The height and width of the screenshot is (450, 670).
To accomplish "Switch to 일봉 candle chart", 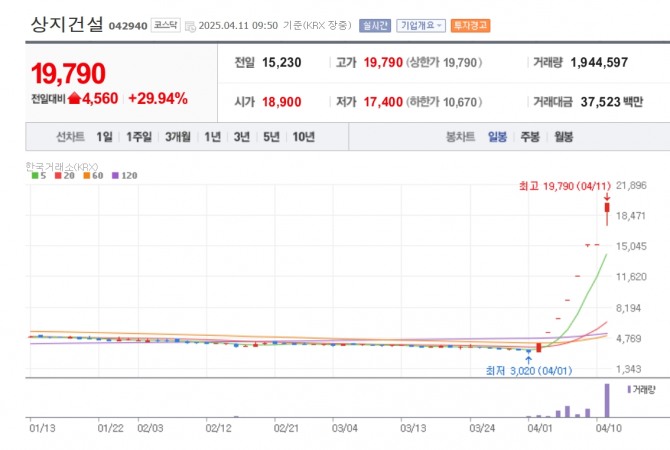I will point(497,137).
